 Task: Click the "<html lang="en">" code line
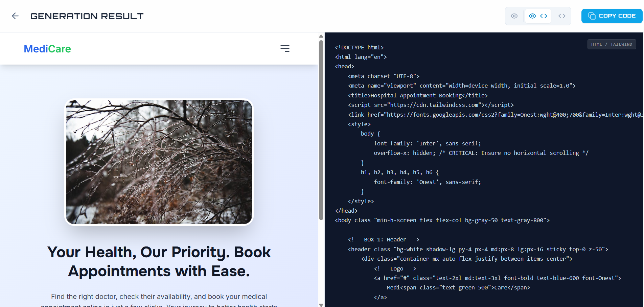361,57
